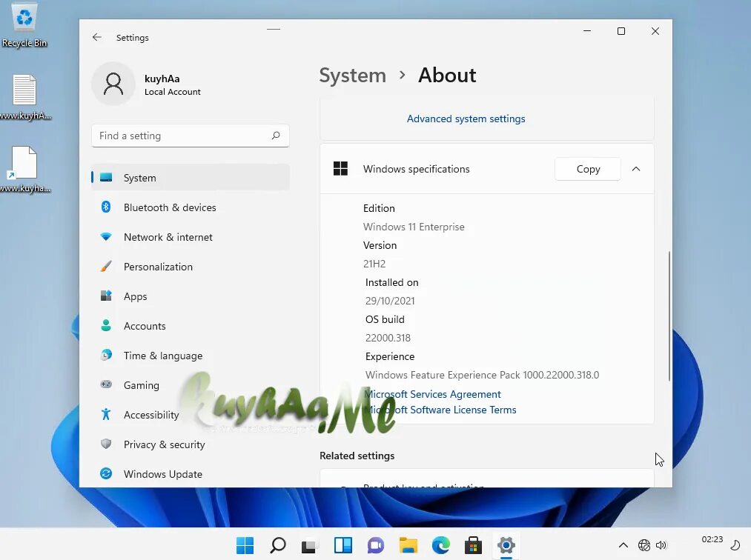Copy the Windows specifications
This screenshot has width=751, height=560.
588,168
